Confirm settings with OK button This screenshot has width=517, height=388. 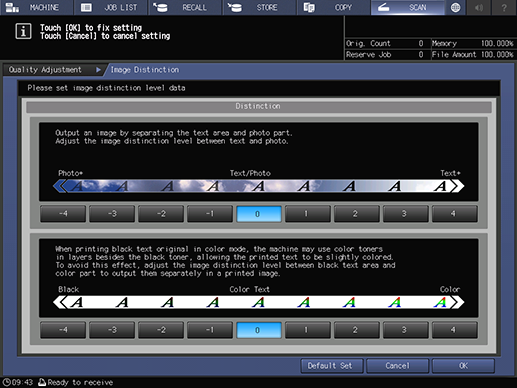tap(463, 366)
